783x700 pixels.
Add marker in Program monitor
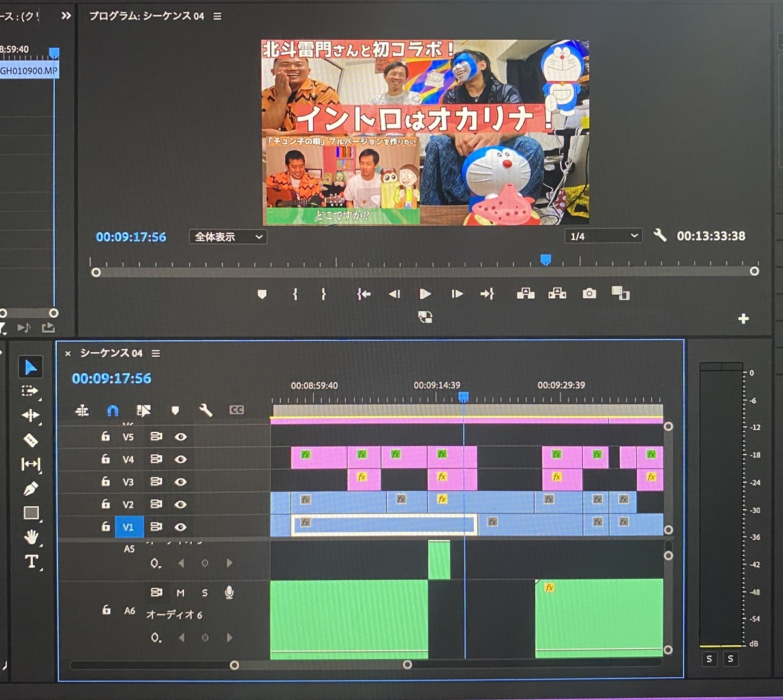262,294
